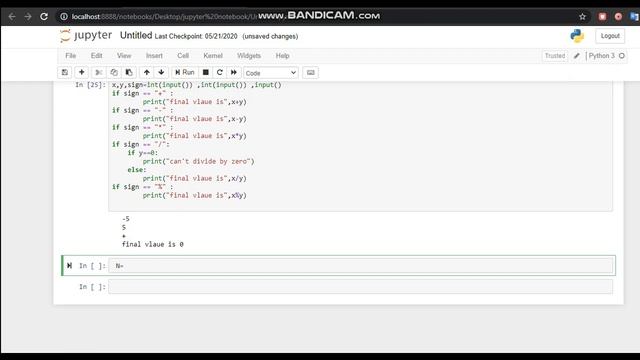Open the Edit menu
Screen dimensions: 640x360
click(x=96, y=56)
